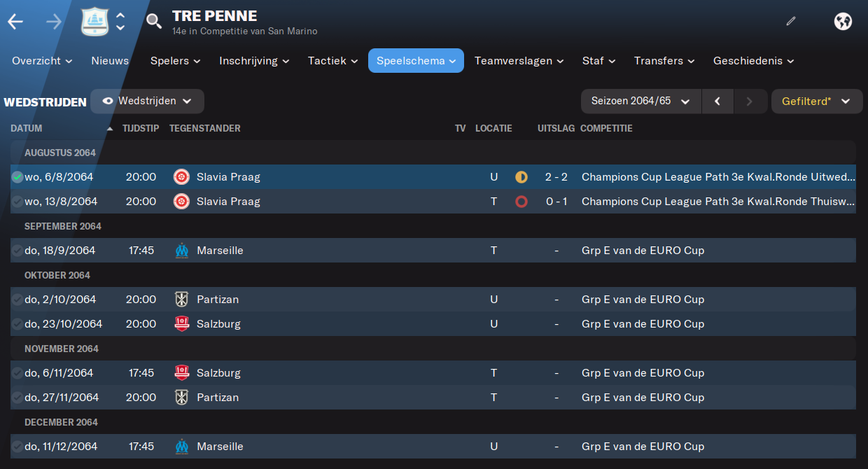Screen dimensions: 868x469
Task: Open the Speelschema tab
Action: (x=416, y=61)
